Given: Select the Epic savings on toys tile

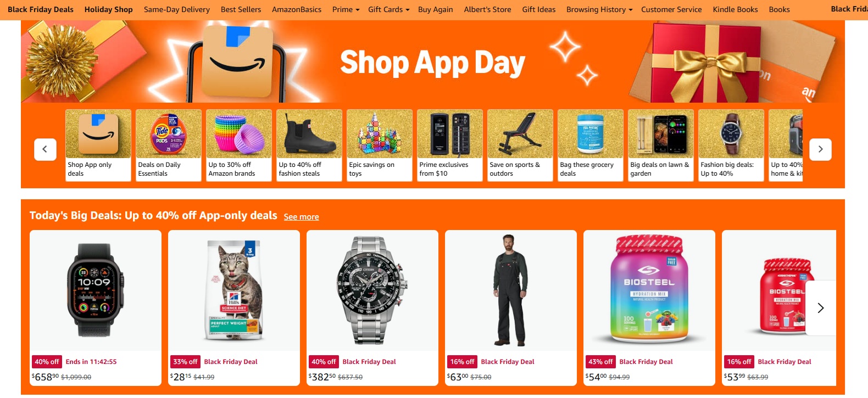Looking at the screenshot, I should tap(380, 145).
